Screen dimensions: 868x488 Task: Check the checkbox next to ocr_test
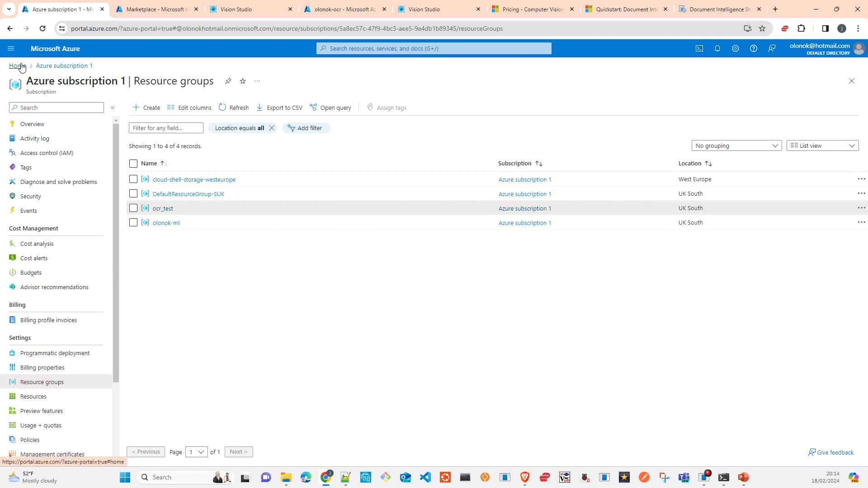click(x=133, y=208)
